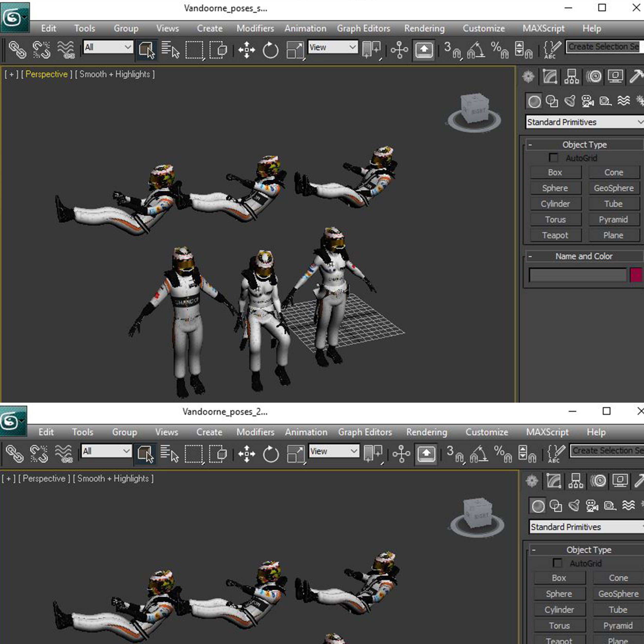Image resolution: width=644 pixels, height=644 pixels.
Task: Select the Move tool in top toolbar
Action: tap(246, 50)
